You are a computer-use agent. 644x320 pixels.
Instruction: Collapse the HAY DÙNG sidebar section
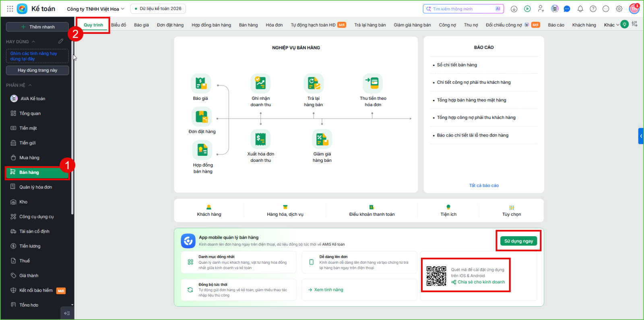tap(33, 41)
